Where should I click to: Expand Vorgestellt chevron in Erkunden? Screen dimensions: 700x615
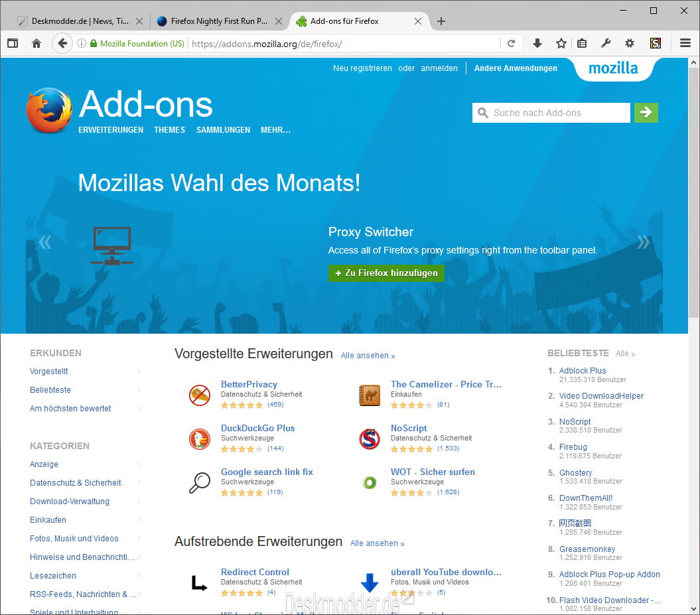139,372
